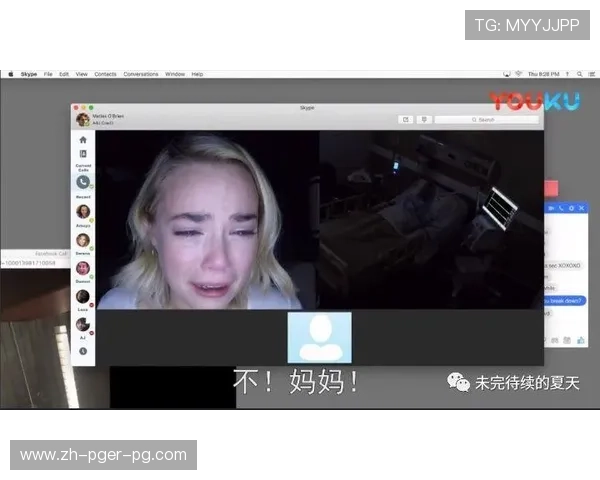
Task: Select the Current Calls phone icon
Action: click(x=83, y=182)
